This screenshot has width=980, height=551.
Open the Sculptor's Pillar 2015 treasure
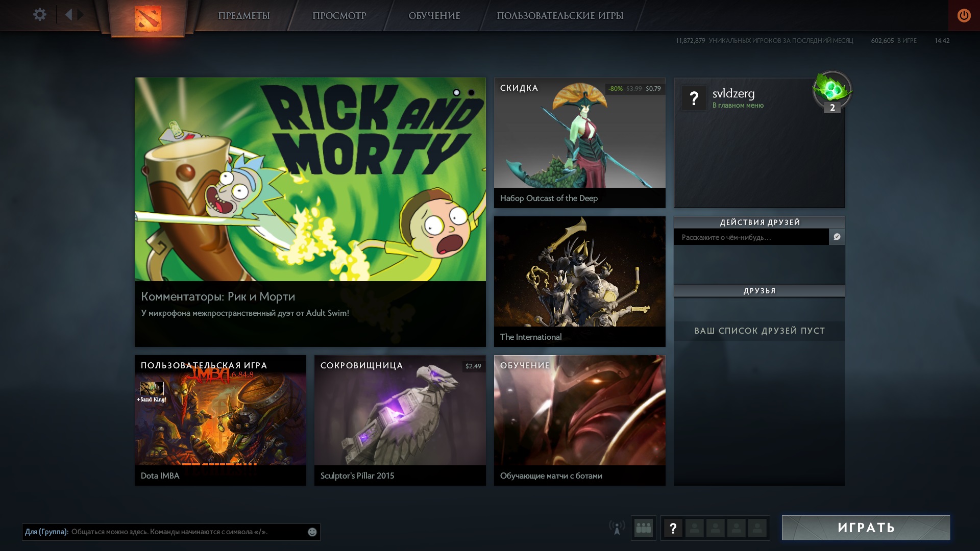coord(400,420)
